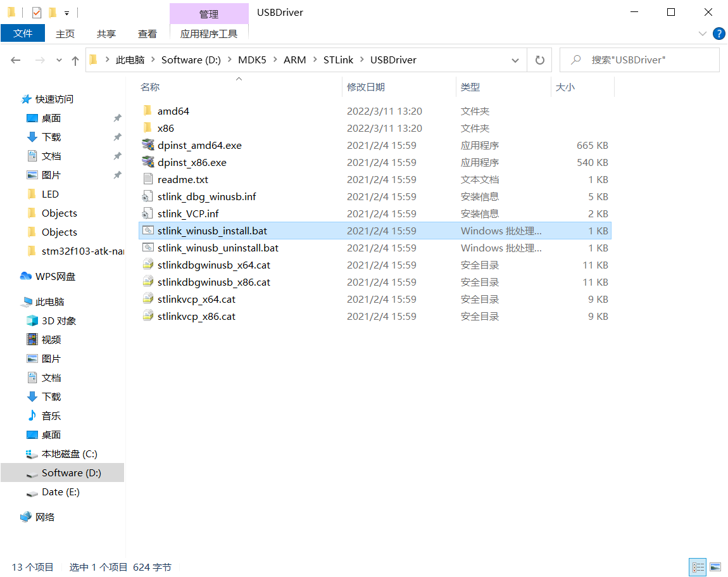Select dpinst_x86.exe installer icon

pos(147,163)
